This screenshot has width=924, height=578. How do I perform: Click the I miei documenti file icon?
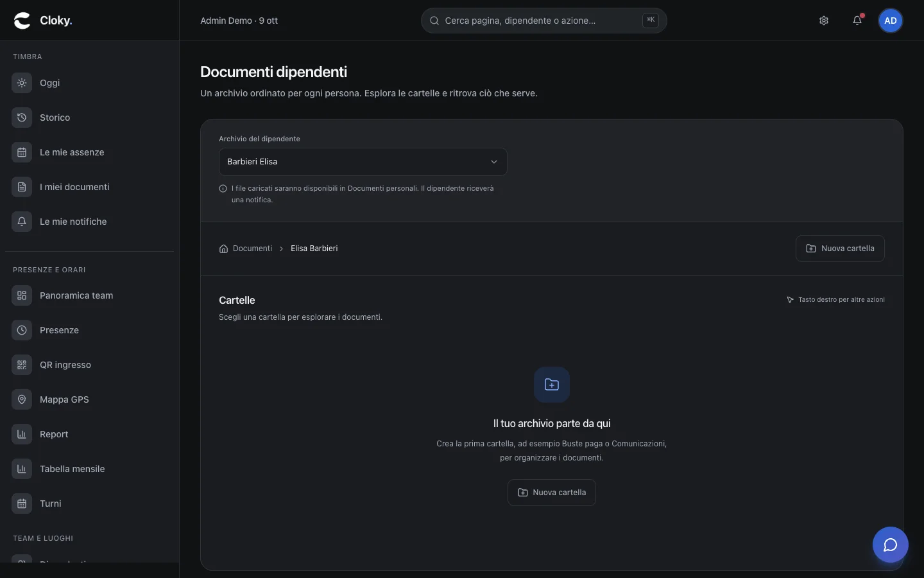click(x=22, y=187)
